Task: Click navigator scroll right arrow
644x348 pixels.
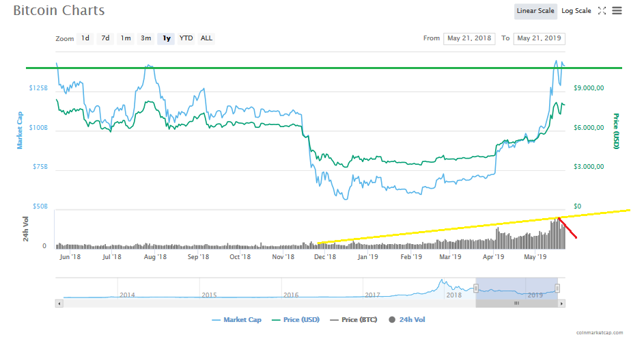Action: [x=561, y=304]
